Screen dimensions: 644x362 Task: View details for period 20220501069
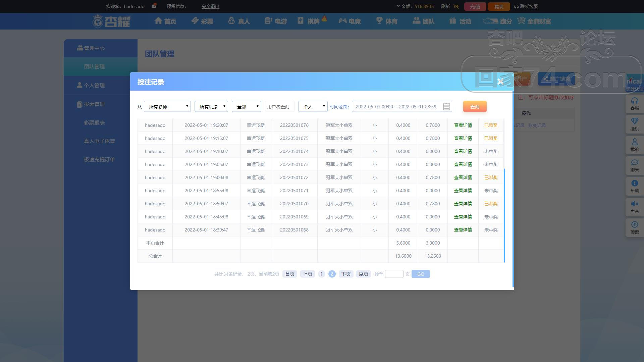(463, 217)
